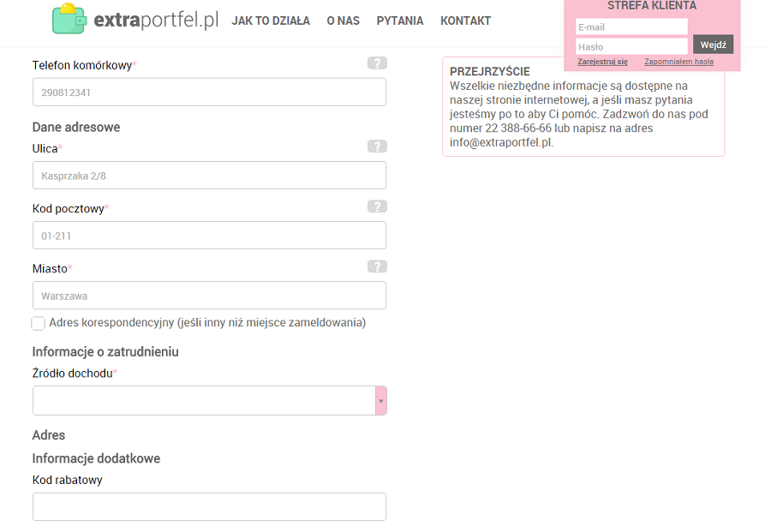Focus the E-mail login field
Image resolution: width=771 pixels, height=532 pixels.
point(631,27)
